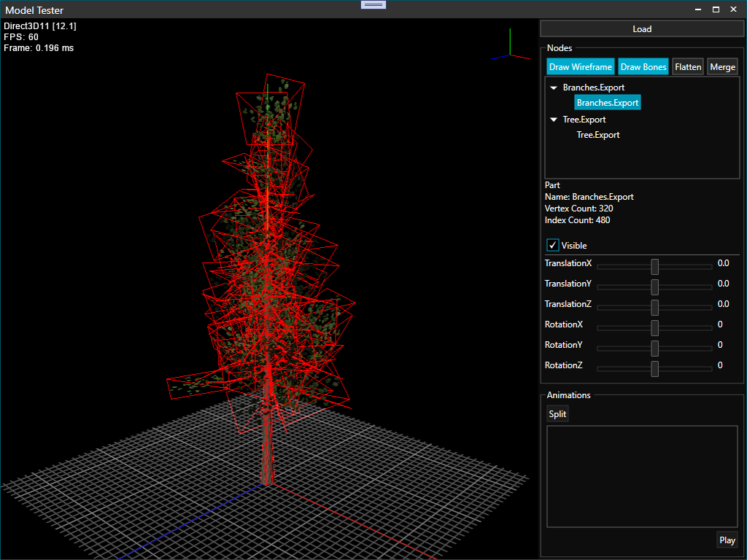
Task: Click the XYZ axis gizmo in viewport
Action: point(509,51)
